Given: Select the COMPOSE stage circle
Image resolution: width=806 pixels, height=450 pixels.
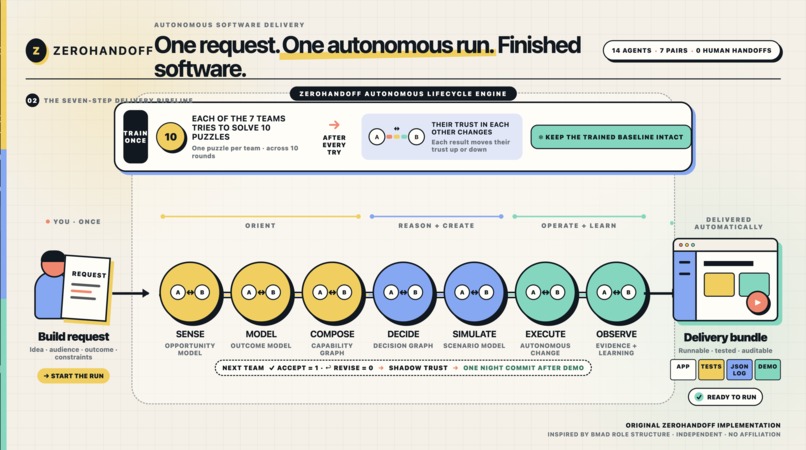Looking at the screenshot, I should [332, 293].
